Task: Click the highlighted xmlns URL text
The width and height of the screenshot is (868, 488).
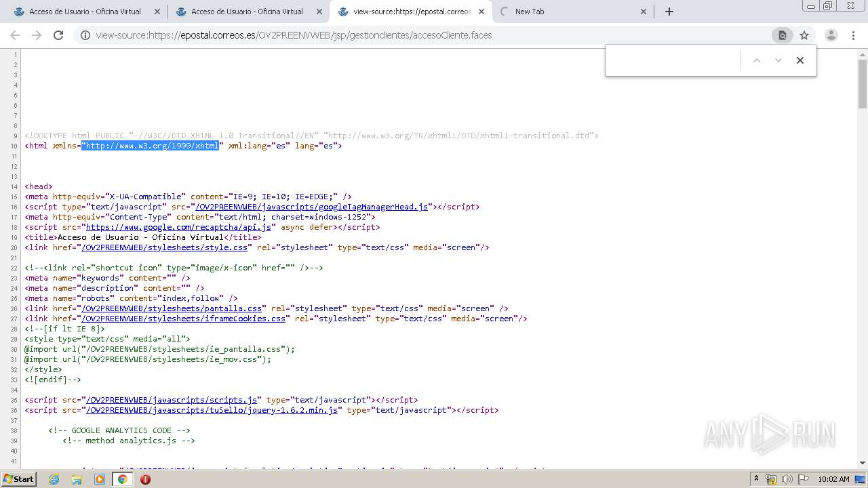Action: point(151,146)
